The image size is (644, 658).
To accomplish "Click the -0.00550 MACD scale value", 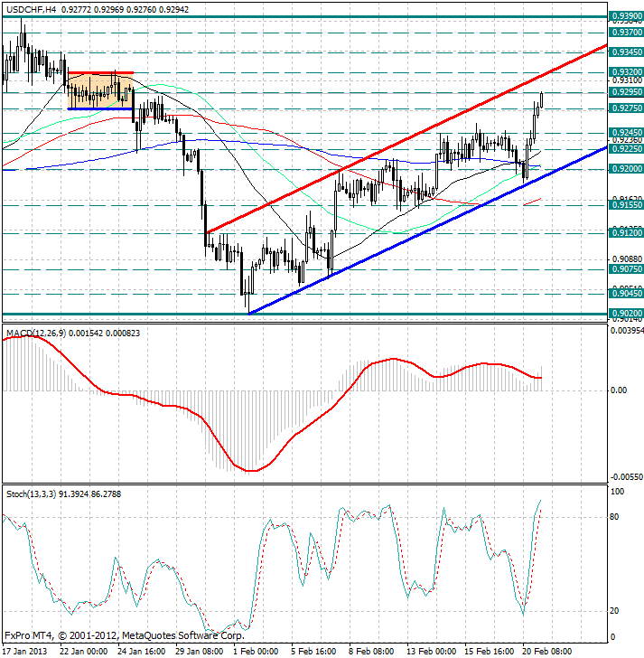I will pyautogui.click(x=627, y=477).
